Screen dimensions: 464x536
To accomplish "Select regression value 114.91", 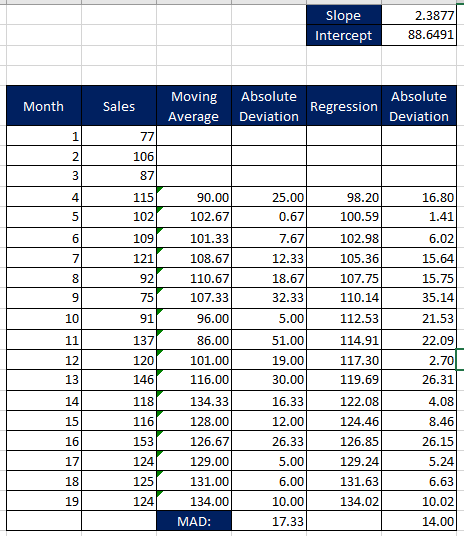I will point(344,339).
